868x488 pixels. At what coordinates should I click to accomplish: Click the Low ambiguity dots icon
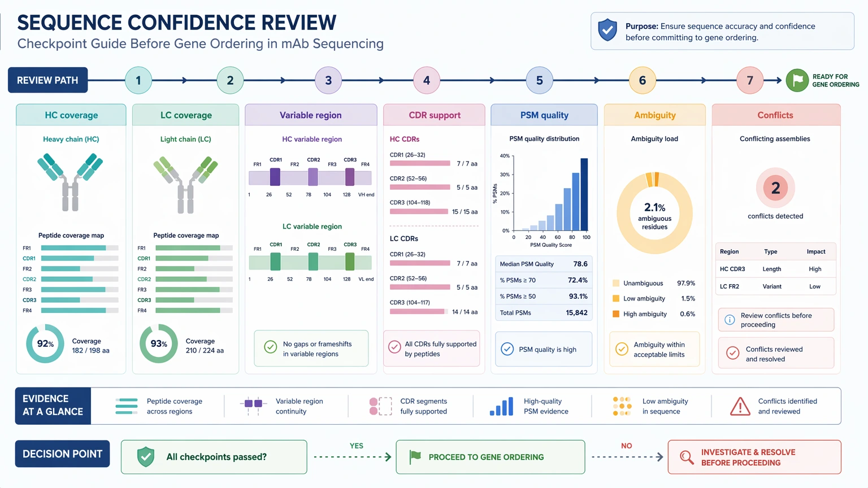coord(622,406)
